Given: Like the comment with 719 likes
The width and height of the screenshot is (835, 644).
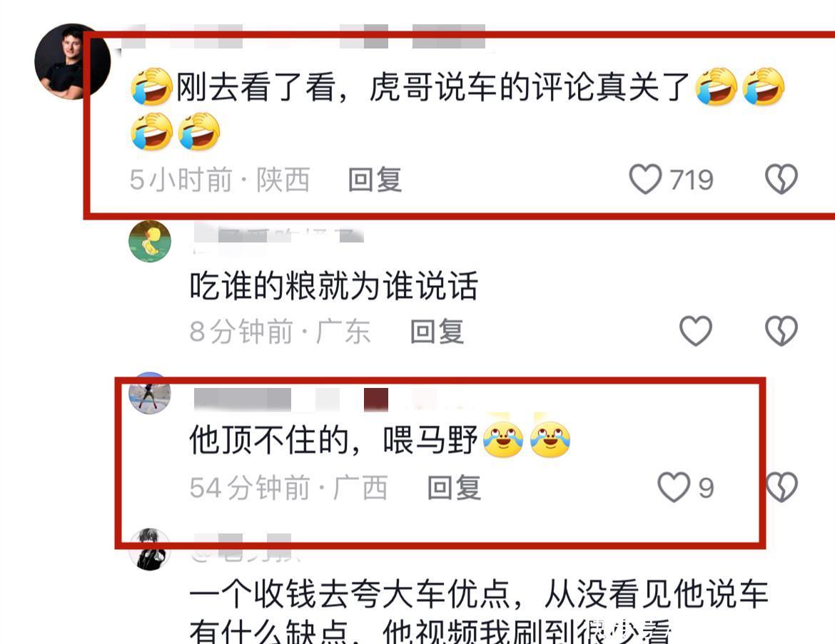Looking at the screenshot, I should click(645, 179).
